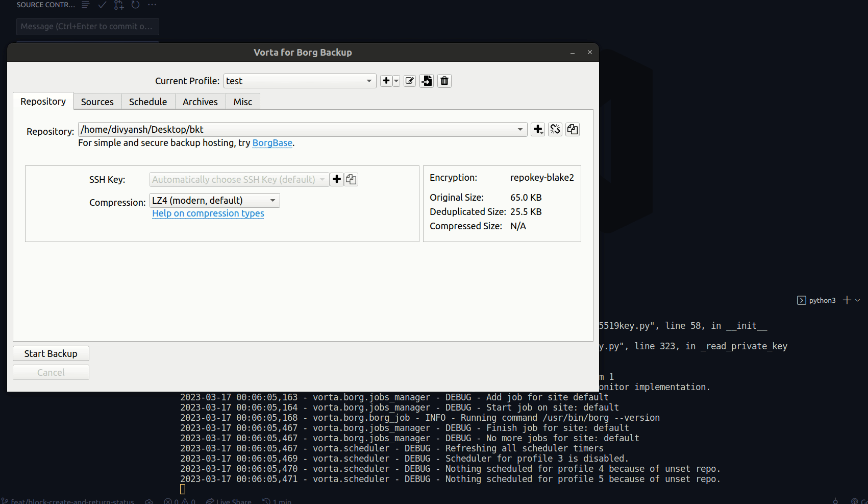The height and width of the screenshot is (504, 868).
Task: Close the Vorta for Borg Backup window
Action: pos(590,52)
